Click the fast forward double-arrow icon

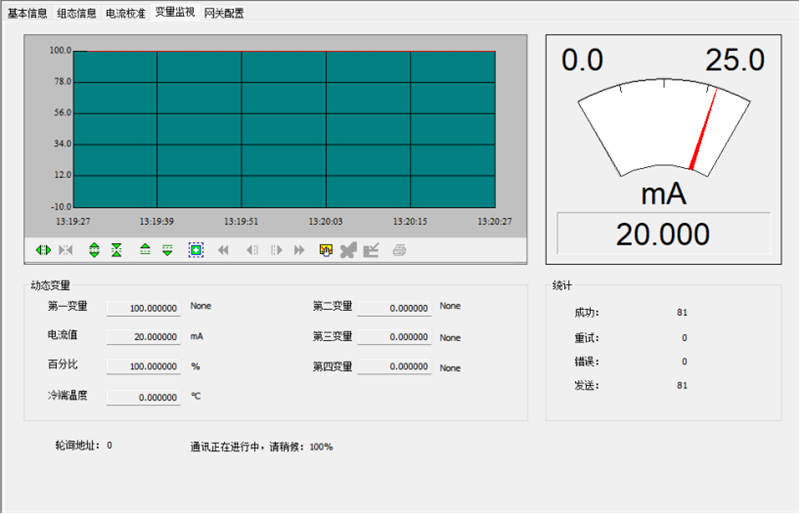tap(299, 250)
